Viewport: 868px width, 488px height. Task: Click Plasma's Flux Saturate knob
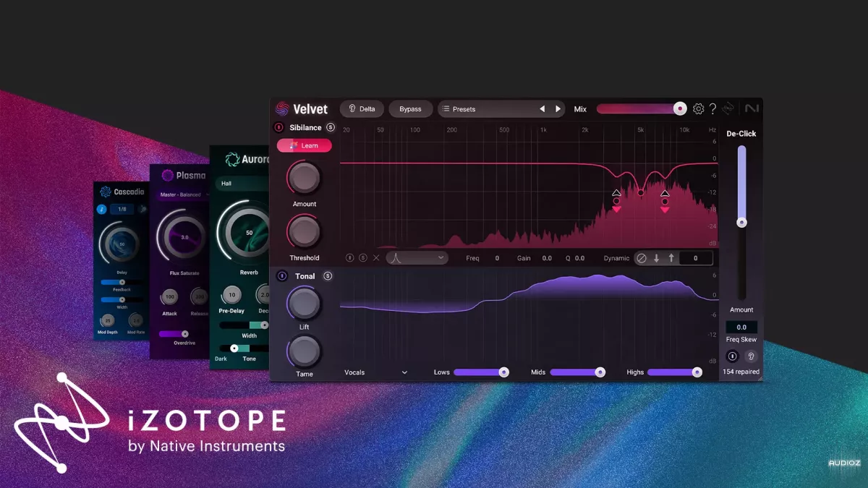point(184,237)
